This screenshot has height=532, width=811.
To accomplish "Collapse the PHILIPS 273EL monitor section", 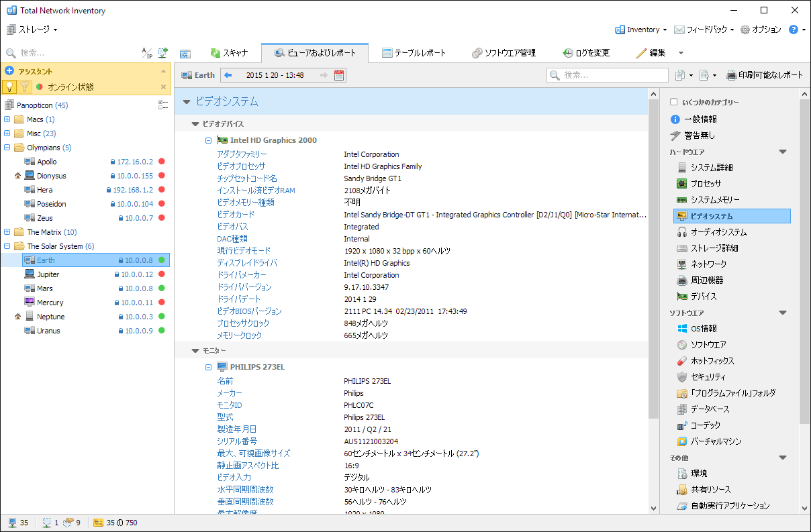I will point(209,367).
